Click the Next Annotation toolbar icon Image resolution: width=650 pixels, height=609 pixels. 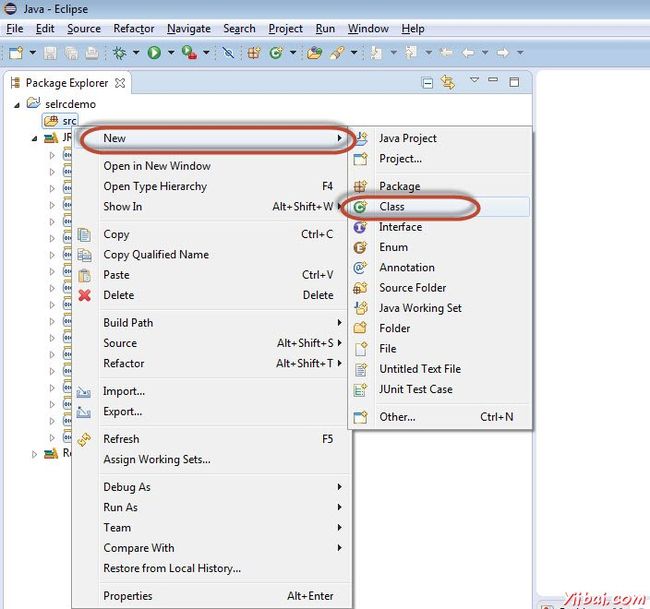tap(376, 53)
